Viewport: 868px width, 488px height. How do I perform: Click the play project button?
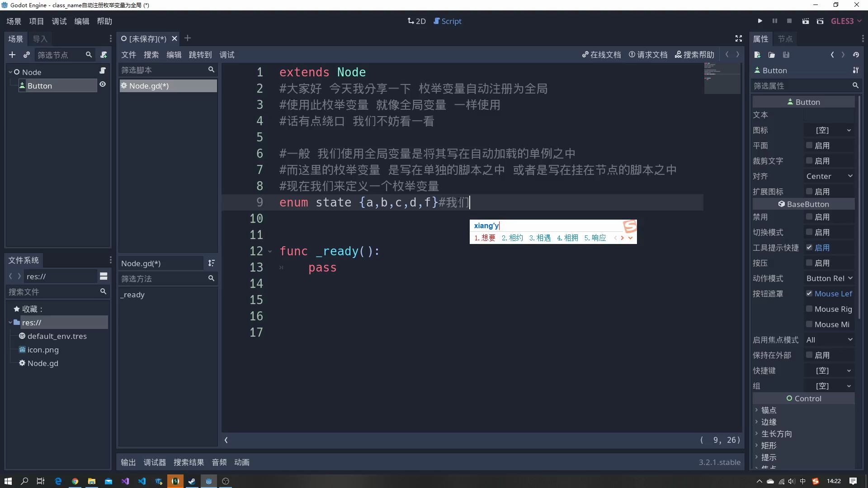click(x=760, y=21)
